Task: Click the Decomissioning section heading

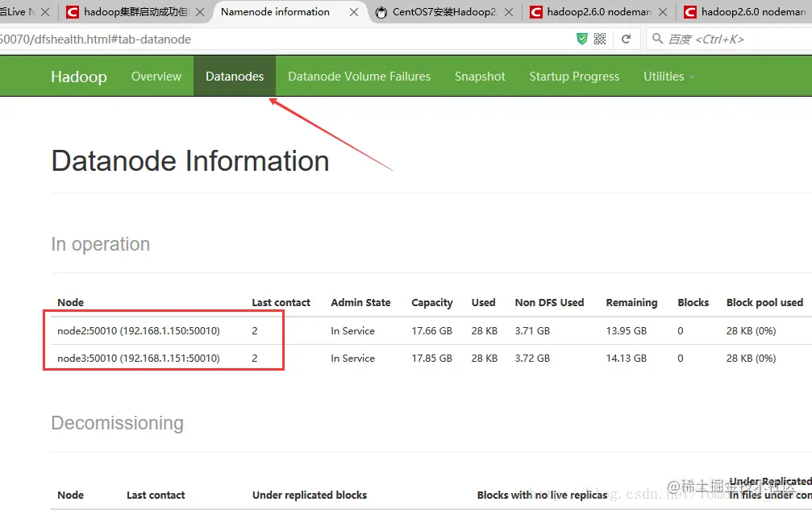Action: (118, 423)
